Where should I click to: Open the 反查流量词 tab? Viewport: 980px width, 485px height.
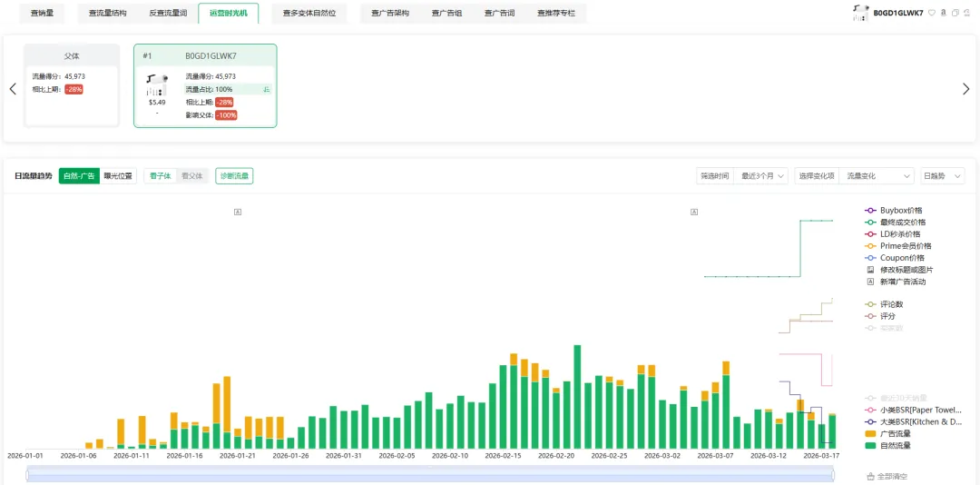pyautogui.click(x=168, y=14)
